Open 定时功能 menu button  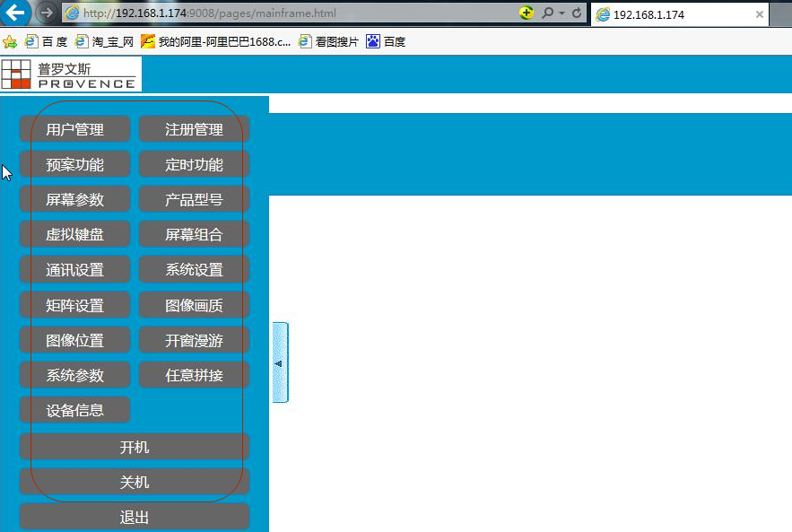click(194, 164)
